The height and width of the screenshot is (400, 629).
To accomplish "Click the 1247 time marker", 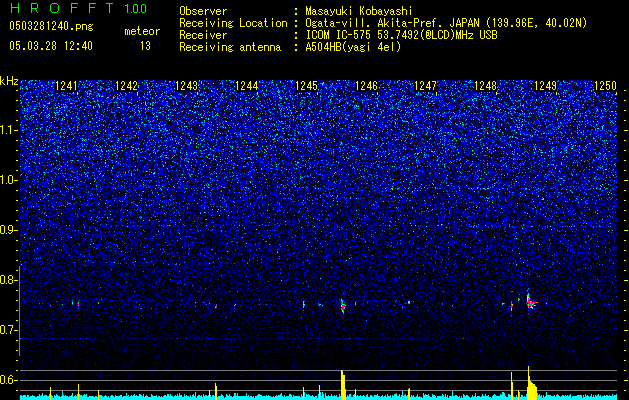I will pos(425,86).
